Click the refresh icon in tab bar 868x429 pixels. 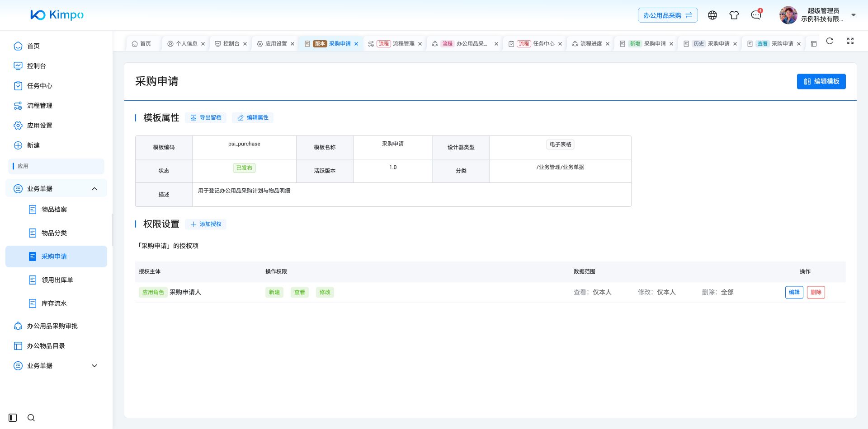click(x=830, y=41)
